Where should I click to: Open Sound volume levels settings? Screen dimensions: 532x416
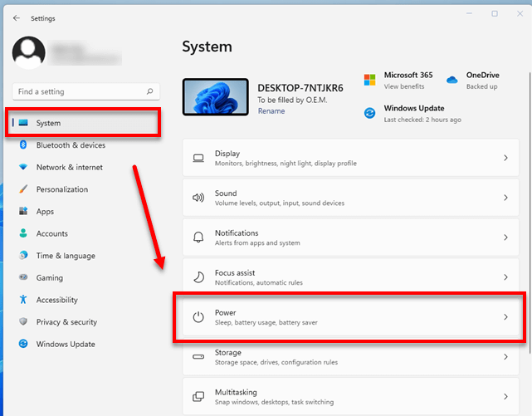pos(351,198)
